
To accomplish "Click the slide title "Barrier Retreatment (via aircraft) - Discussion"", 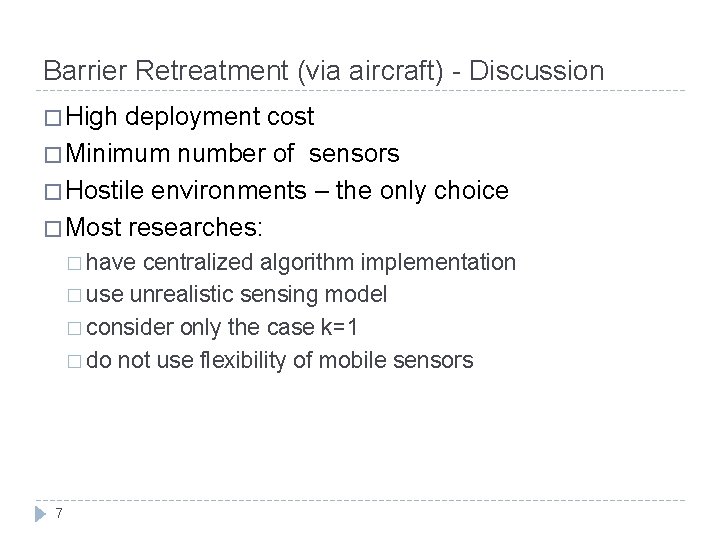I will click(x=324, y=71).
